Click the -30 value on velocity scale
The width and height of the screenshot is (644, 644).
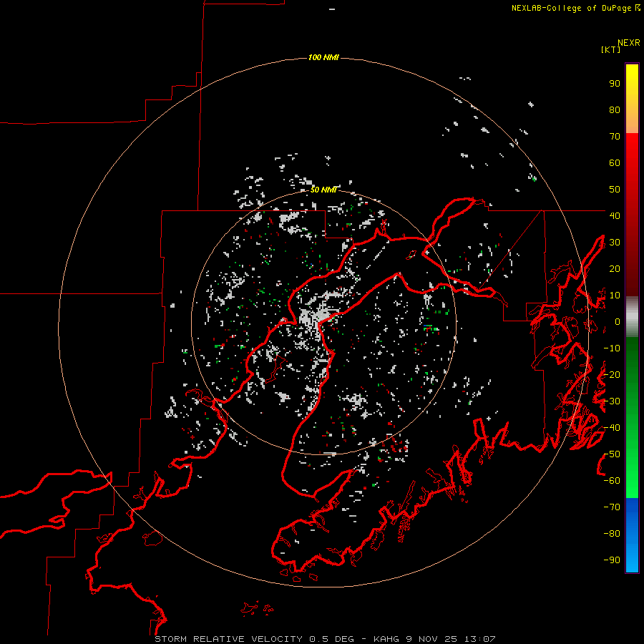[612, 401]
